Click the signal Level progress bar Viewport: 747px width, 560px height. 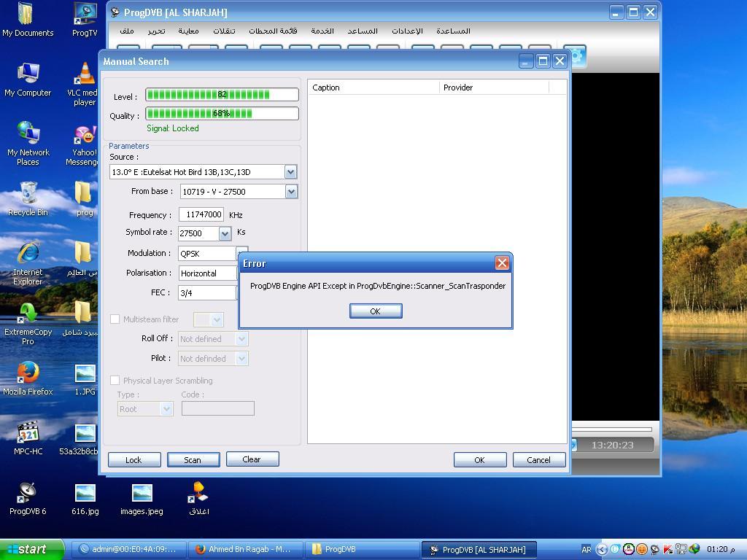click(222, 94)
